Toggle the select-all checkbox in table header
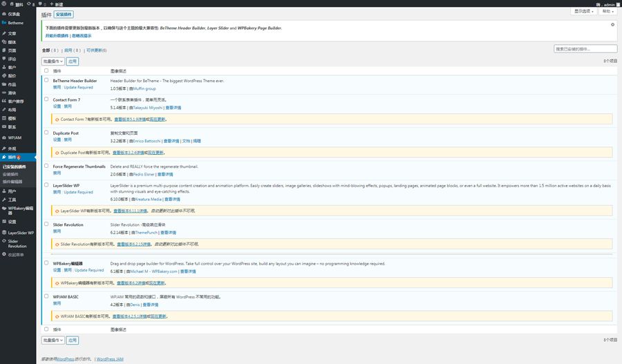 [46, 70]
